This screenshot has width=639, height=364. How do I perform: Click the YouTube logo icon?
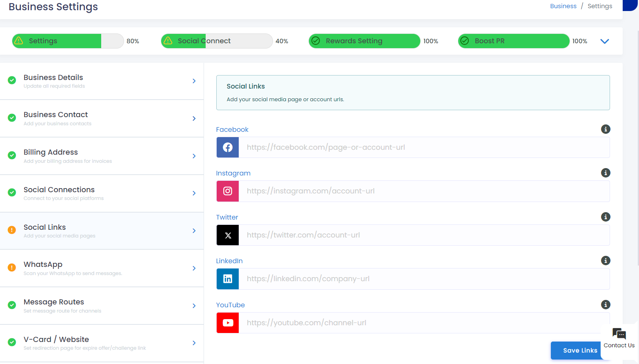(x=228, y=323)
